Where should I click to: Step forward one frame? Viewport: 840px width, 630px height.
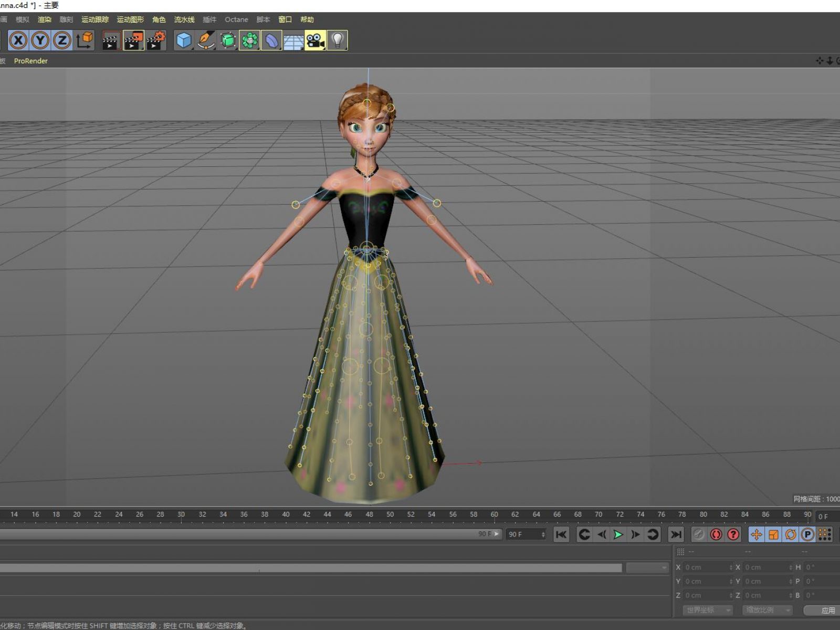tap(635, 534)
